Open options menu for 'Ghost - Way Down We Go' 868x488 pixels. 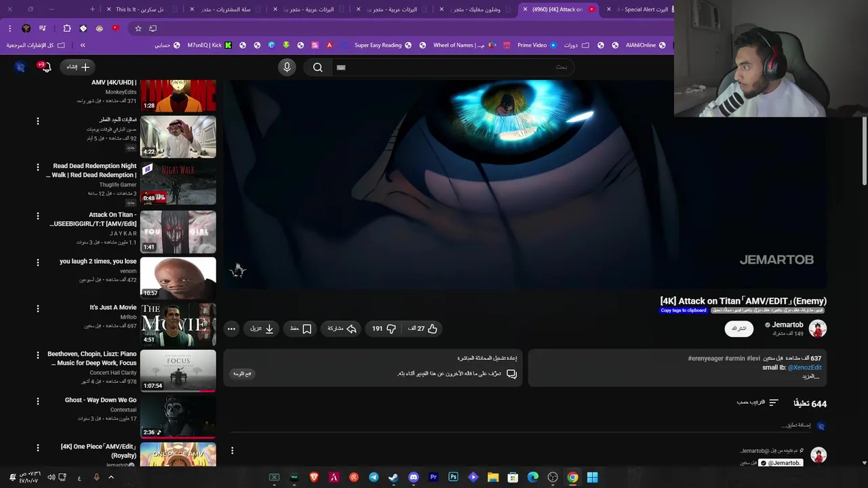(38, 401)
